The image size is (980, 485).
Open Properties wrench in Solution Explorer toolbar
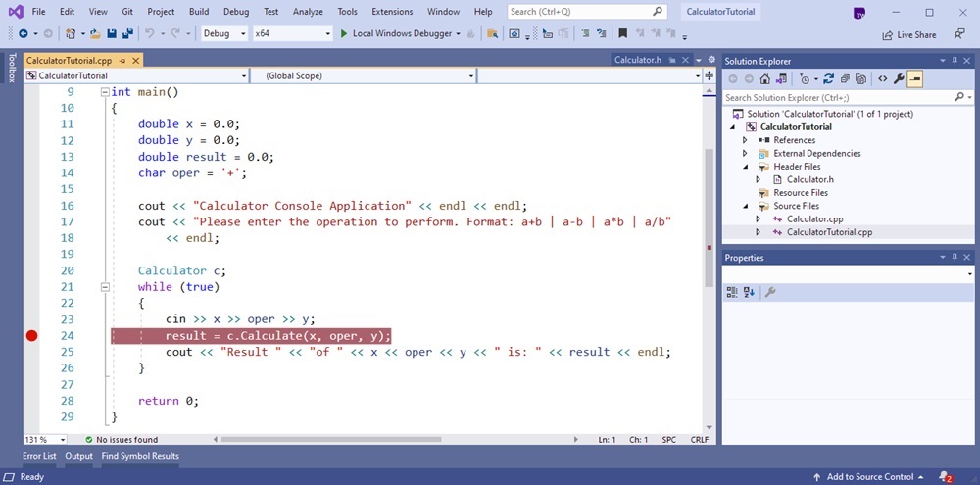[899, 78]
